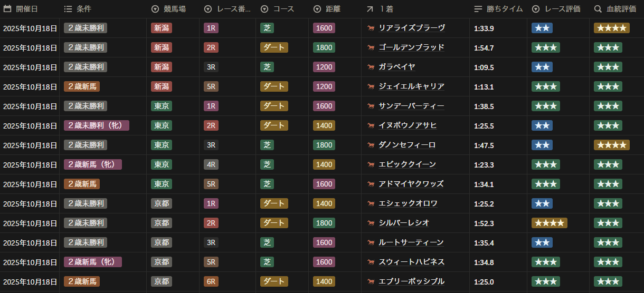
Task: Open the ゴールデンブラッド page link
Action: coord(411,47)
